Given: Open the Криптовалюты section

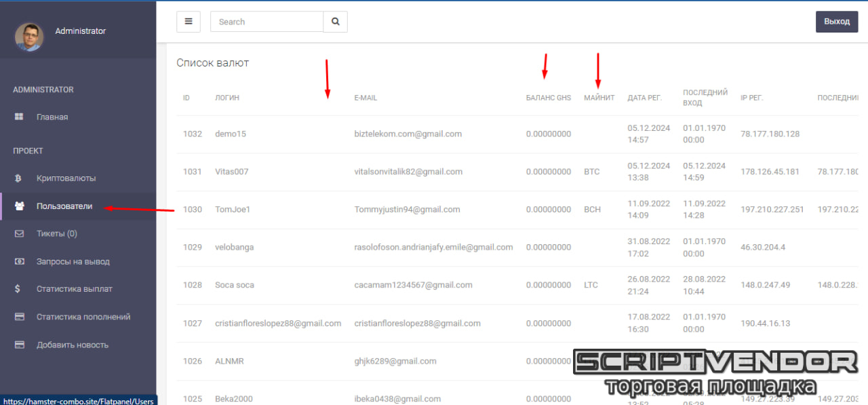Looking at the screenshot, I should click(66, 178).
